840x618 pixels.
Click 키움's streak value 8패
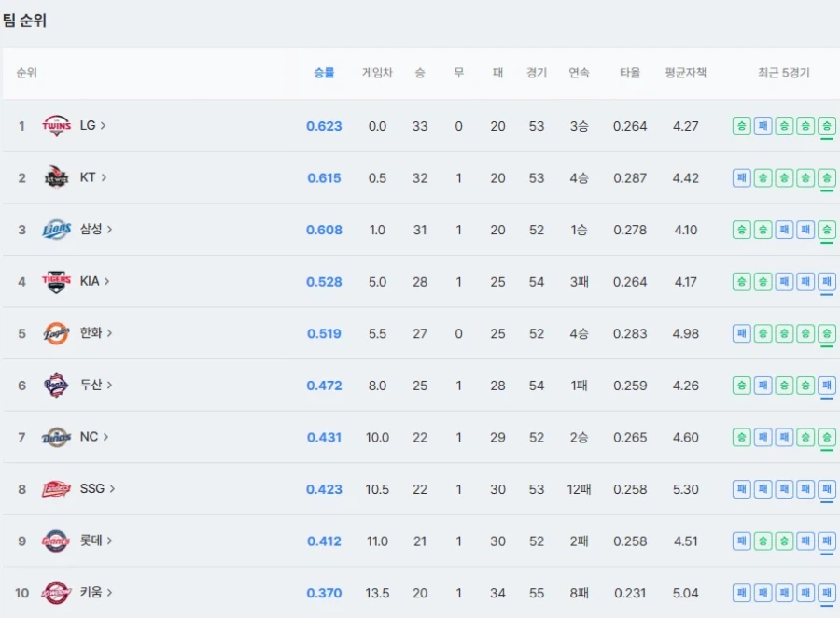579,593
